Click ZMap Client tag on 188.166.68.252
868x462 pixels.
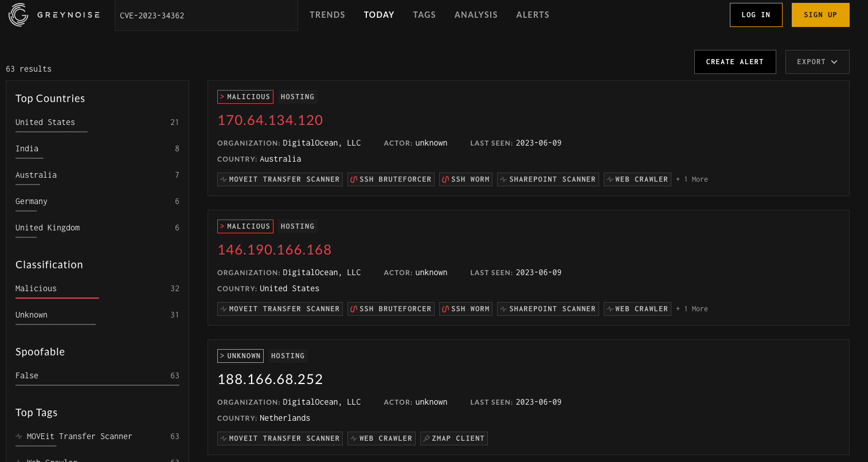click(454, 438)
